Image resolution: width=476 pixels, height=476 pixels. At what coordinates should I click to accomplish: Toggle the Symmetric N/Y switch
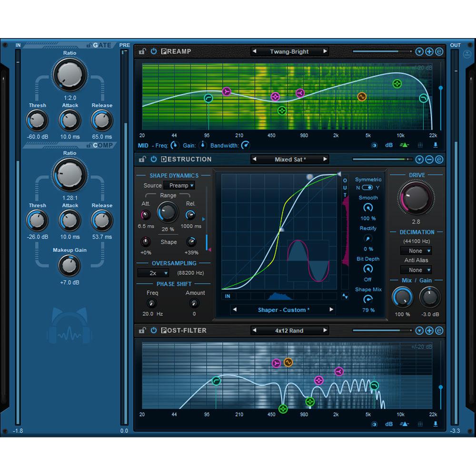click(367, 188)
